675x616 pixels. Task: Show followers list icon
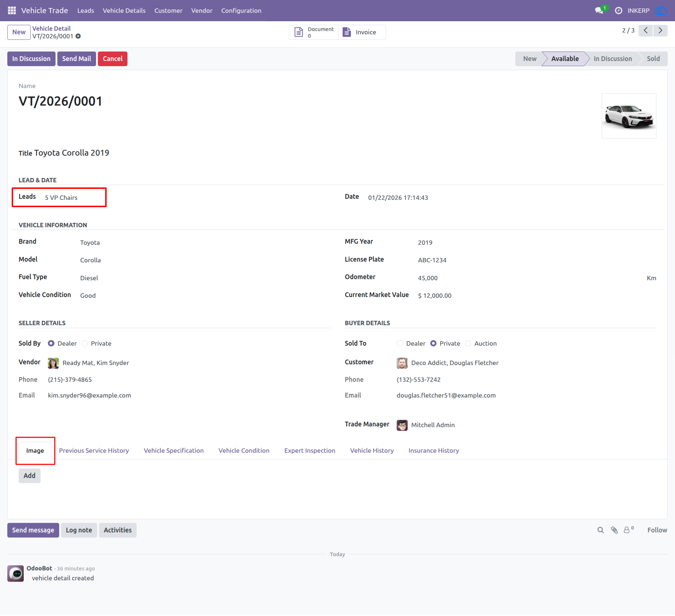(628, 530)
